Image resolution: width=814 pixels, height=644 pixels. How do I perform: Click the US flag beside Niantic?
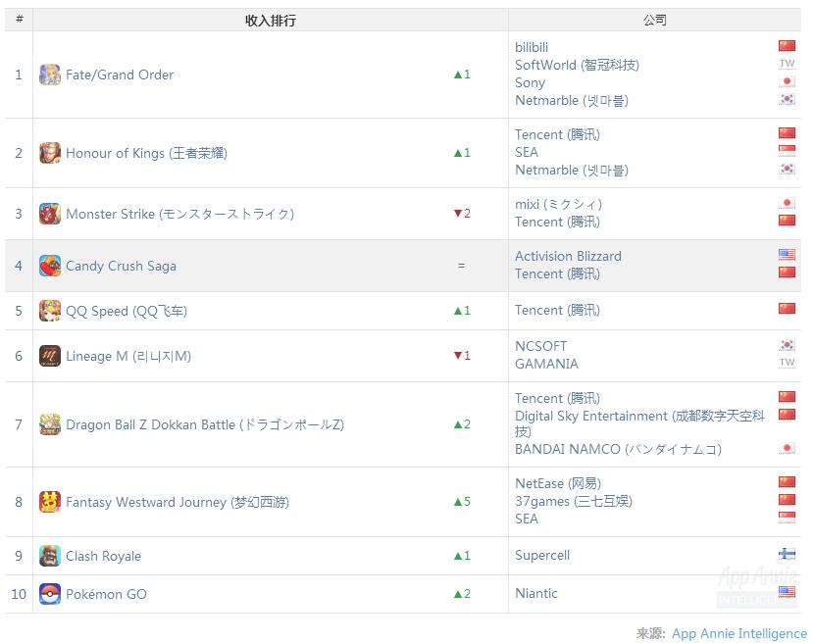(787, 592)
